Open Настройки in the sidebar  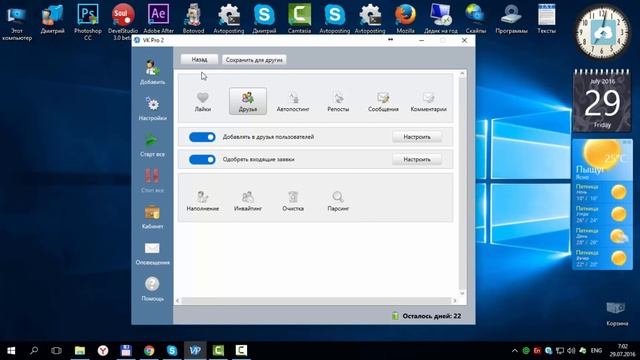pyautogui.click(x=152, y=109)
